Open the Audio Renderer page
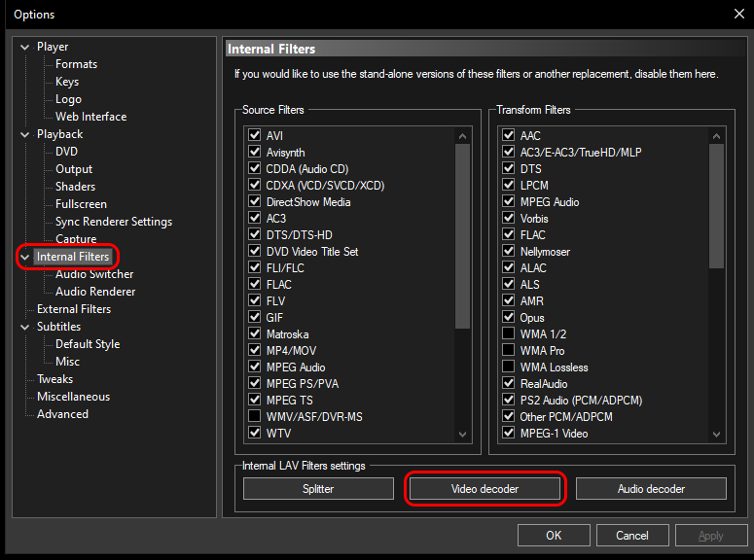754x560 pixels. click(x=95, y=292)
